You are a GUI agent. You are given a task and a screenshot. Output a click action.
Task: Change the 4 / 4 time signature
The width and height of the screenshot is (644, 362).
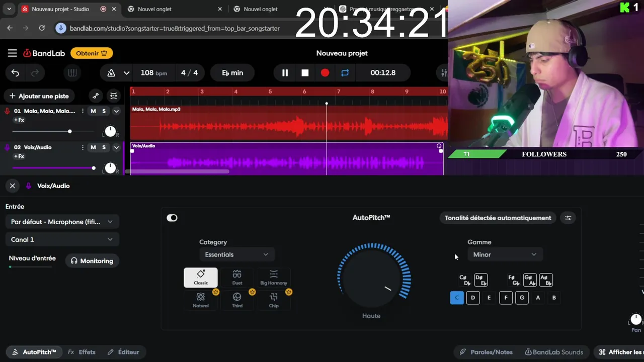[189, 73]
